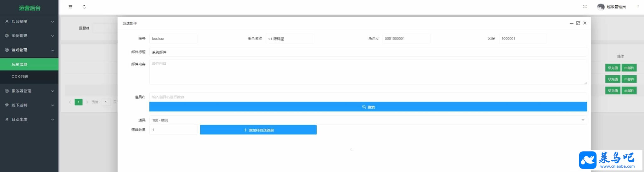Maximize the 发送邮件 dialog
Viewport: 644px width, 172px height.
[x=578, y=23]
